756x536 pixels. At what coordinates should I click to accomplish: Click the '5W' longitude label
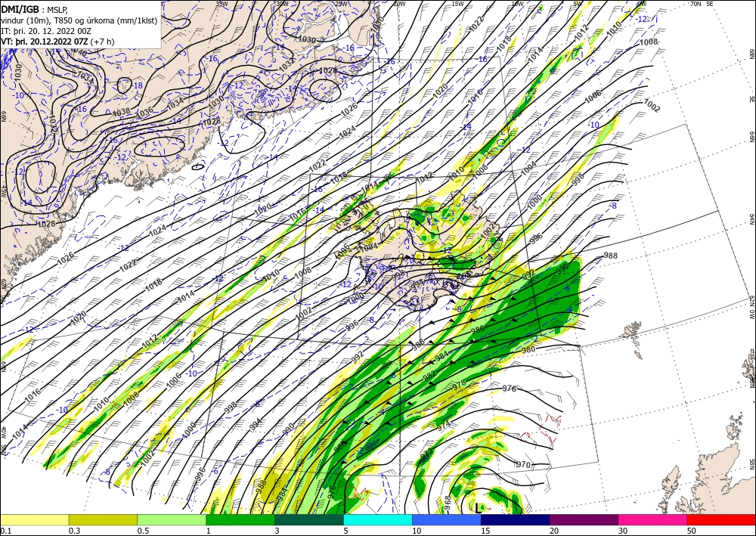(577, 3)
